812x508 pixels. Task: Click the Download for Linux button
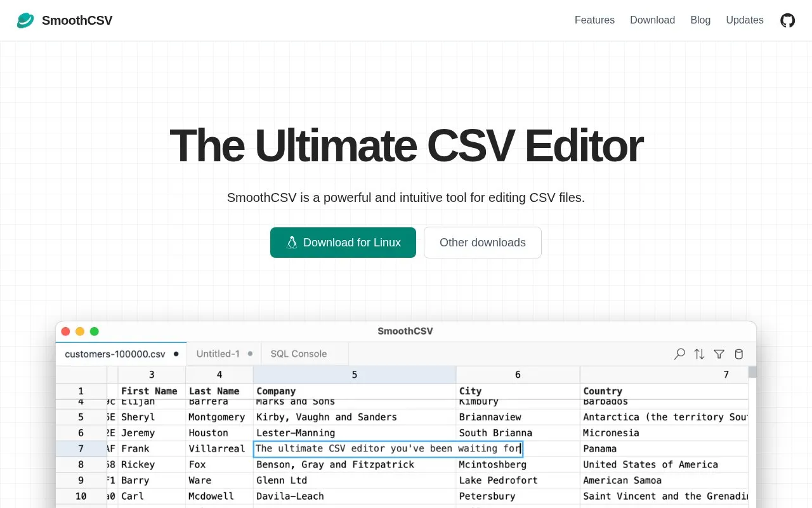click(x=343, y=243)
